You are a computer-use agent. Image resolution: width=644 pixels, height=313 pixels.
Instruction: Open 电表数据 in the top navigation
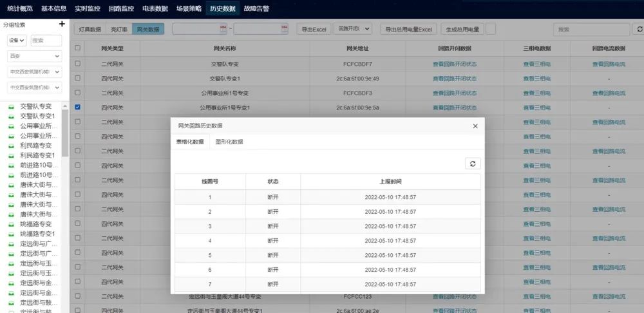point(155,8)
